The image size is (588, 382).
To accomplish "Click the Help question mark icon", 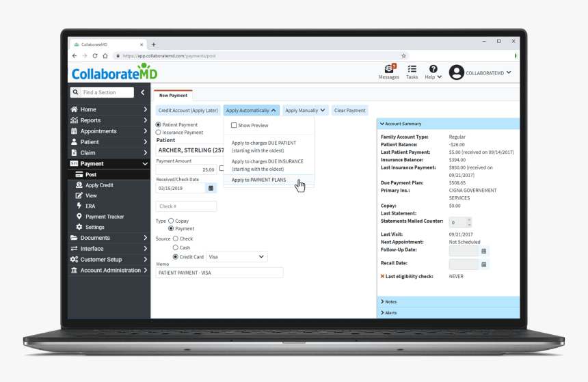I will 433,69.
